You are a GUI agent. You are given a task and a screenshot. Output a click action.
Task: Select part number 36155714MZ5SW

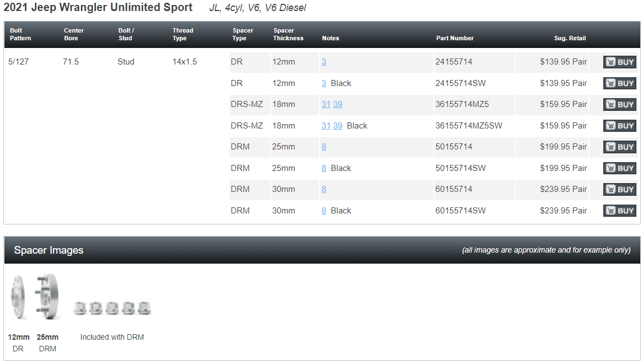(469, 126)
